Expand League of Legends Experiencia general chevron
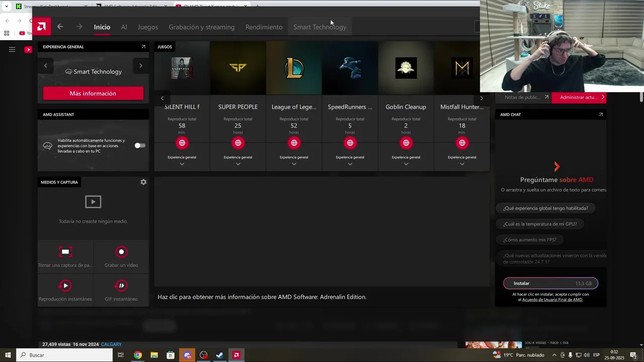Screen dimensions: 644x362 tap(294, 164)
